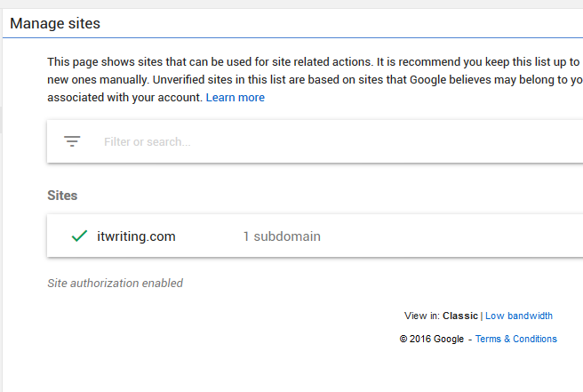Open the Terms & Conditions link

click(x=515, y=339)
